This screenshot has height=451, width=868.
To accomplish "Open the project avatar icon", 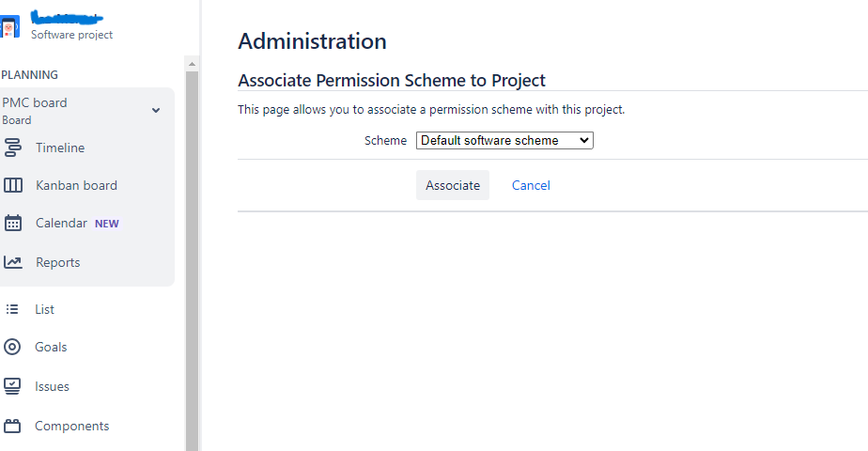I will click(9, 26).
